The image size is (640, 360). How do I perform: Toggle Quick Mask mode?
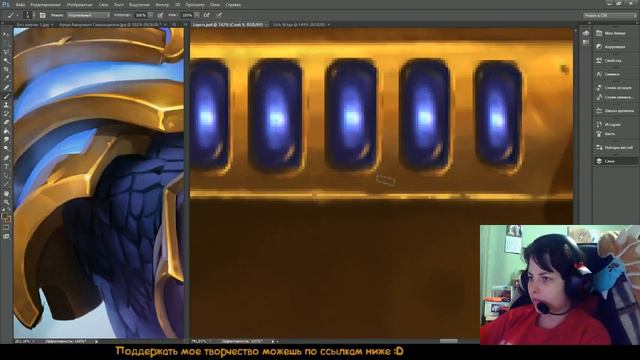tap(6, 228)
